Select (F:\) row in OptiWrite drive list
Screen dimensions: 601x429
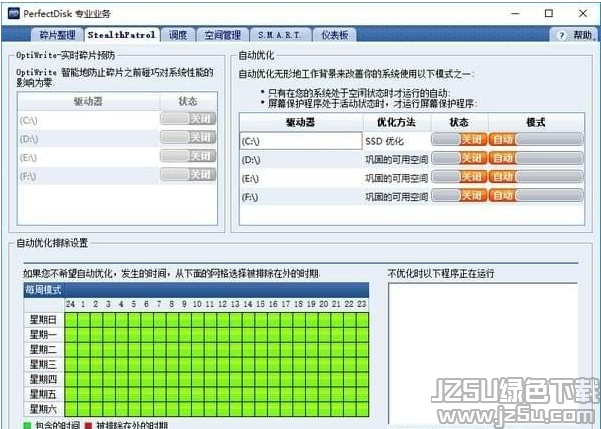point(88,176)
